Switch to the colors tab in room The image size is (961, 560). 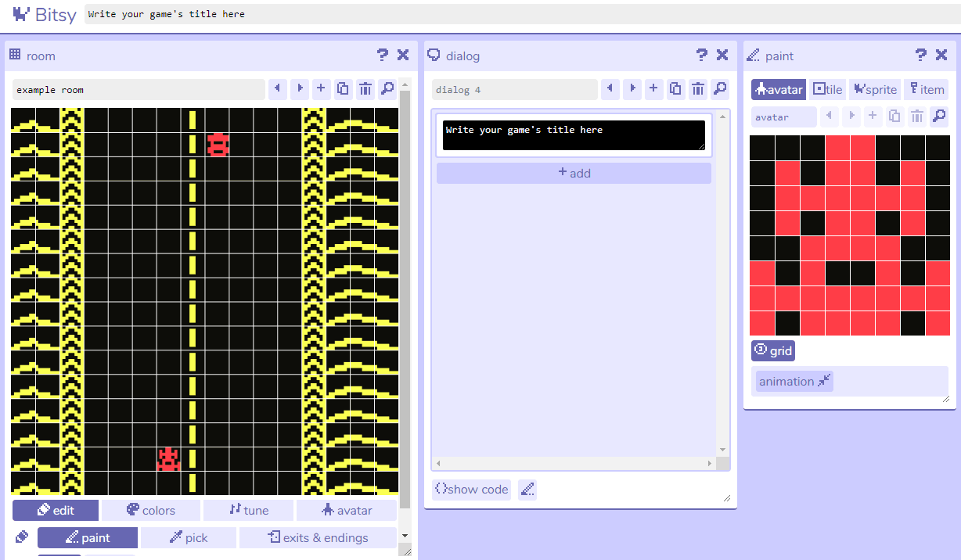coord(150,510)
